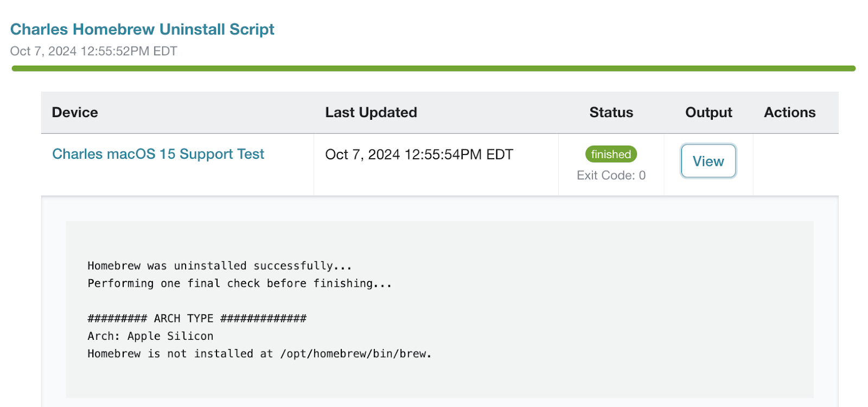
Task: Click the Actions column header
Action: (790, 112)
